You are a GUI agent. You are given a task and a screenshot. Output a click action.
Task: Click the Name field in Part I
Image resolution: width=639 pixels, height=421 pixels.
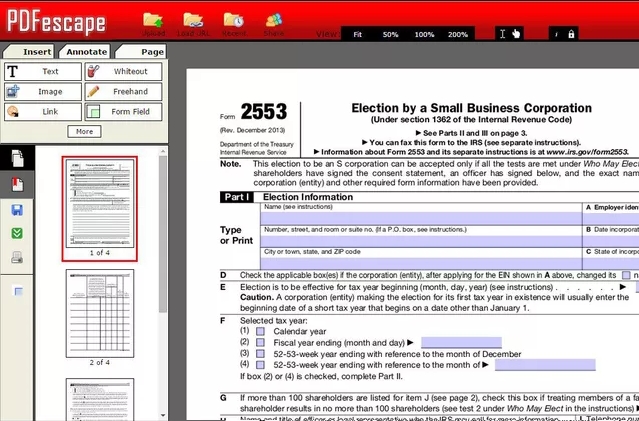(x=421, y=218)
